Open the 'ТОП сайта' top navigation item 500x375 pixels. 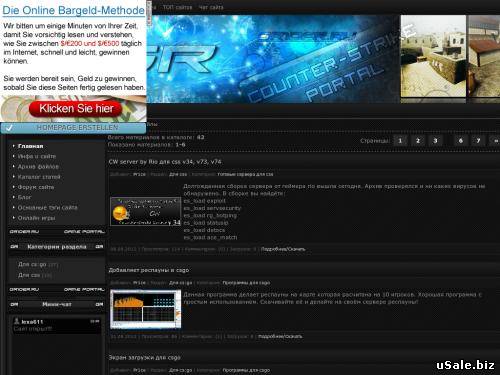pos(177,7)
